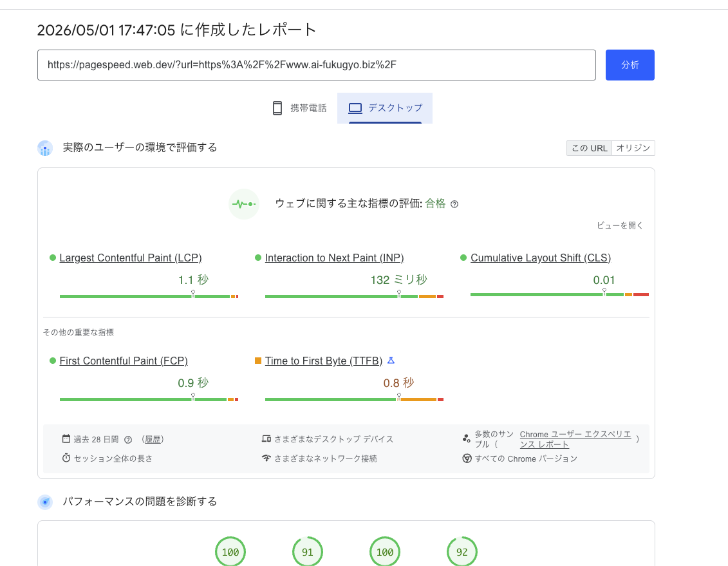Click ビューを開く expand view

click(x=620, y=225)
